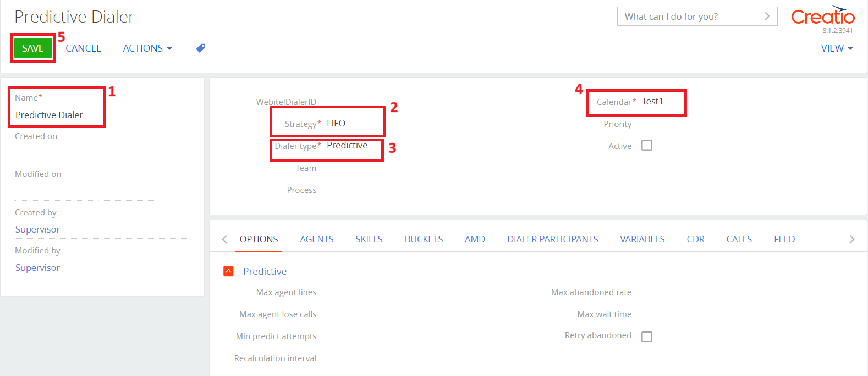Click the Min predict attempts field
This screenshot has width=868, height=376.
[419, 336]
